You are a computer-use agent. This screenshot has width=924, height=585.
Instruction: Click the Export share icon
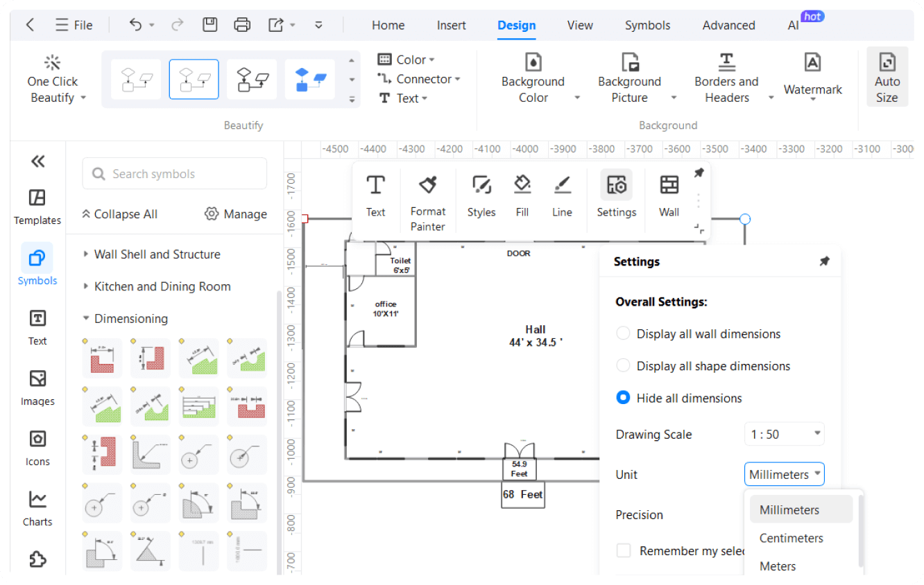pyautogui.click(x=276, y=25)
